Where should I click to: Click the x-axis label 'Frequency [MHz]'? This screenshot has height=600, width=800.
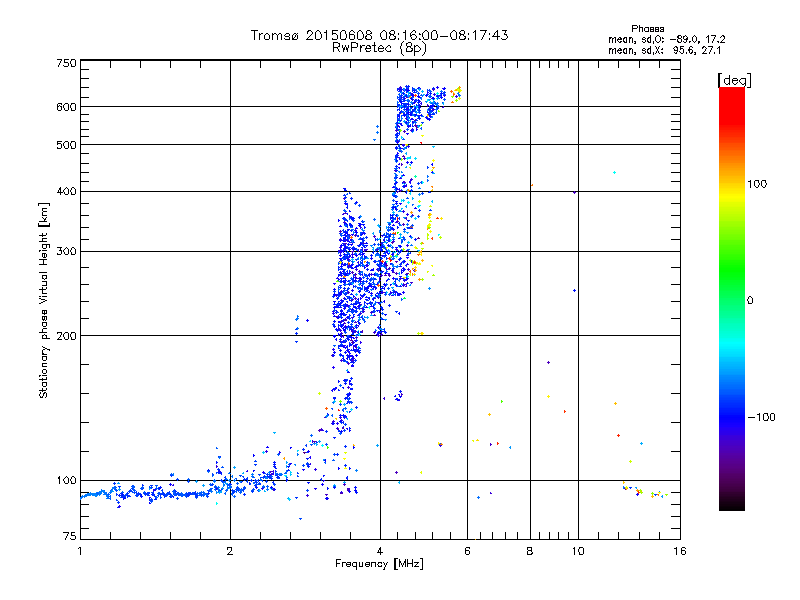(379, 564)
